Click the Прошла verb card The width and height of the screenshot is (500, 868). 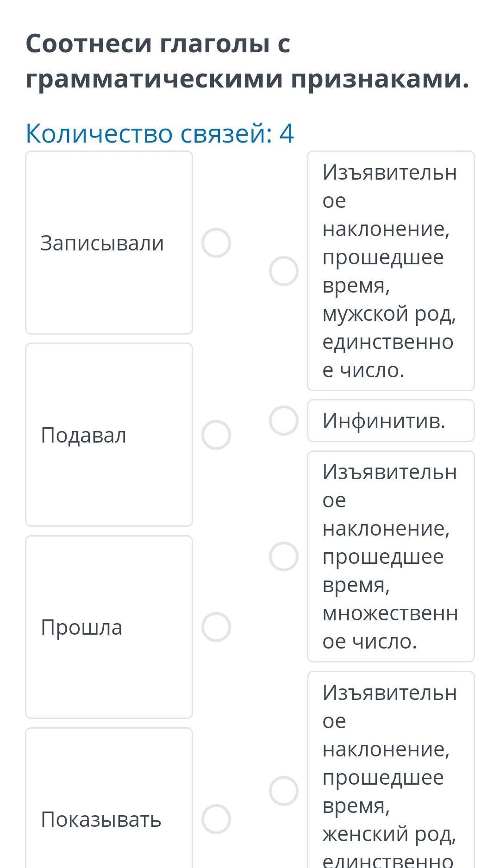[109, 627]
